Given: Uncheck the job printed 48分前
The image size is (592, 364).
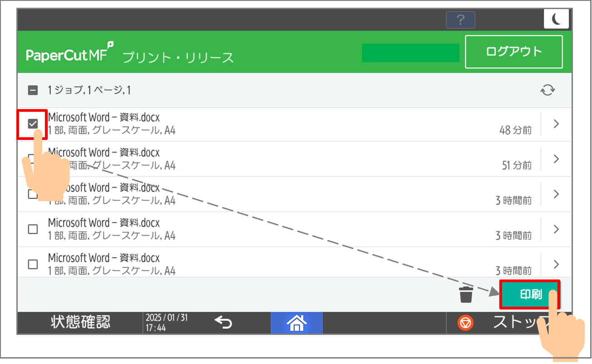Looking at the screenshot, I should pos(33,124).
